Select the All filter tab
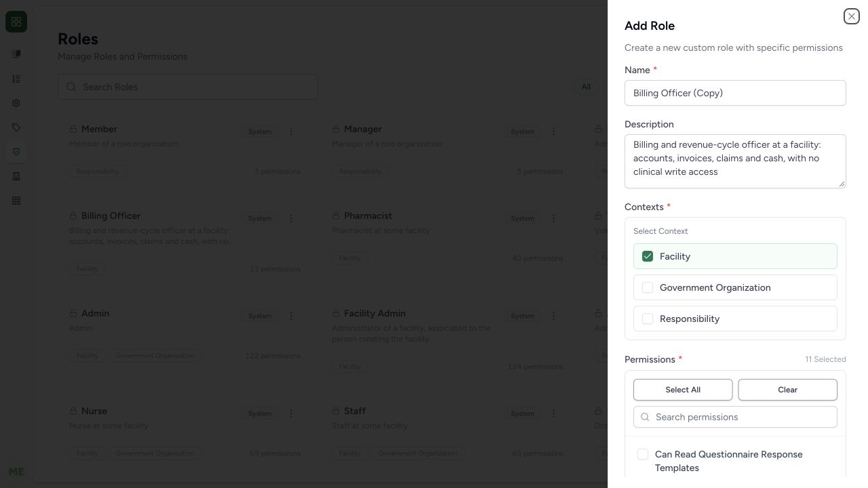Viewport: 868px width, 488px height. (586, 87)
